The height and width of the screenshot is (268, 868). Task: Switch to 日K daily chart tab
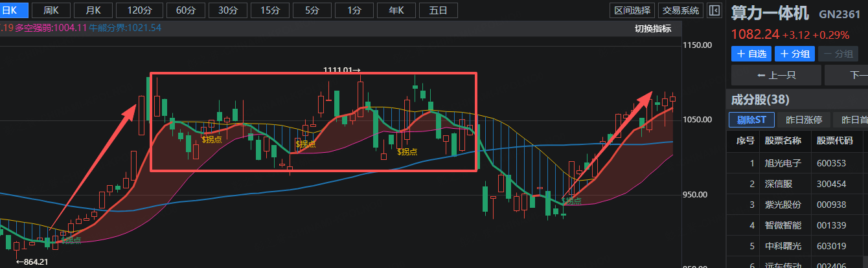click(14, 10)
